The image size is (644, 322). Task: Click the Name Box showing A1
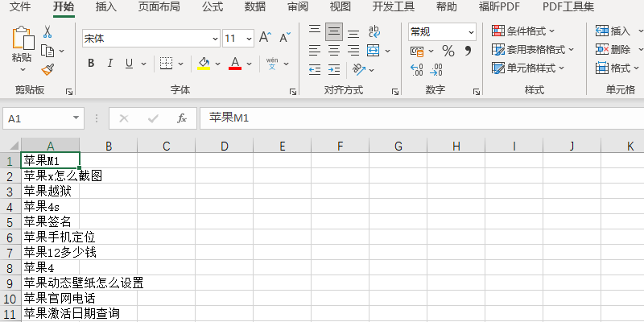click(43, 118)
